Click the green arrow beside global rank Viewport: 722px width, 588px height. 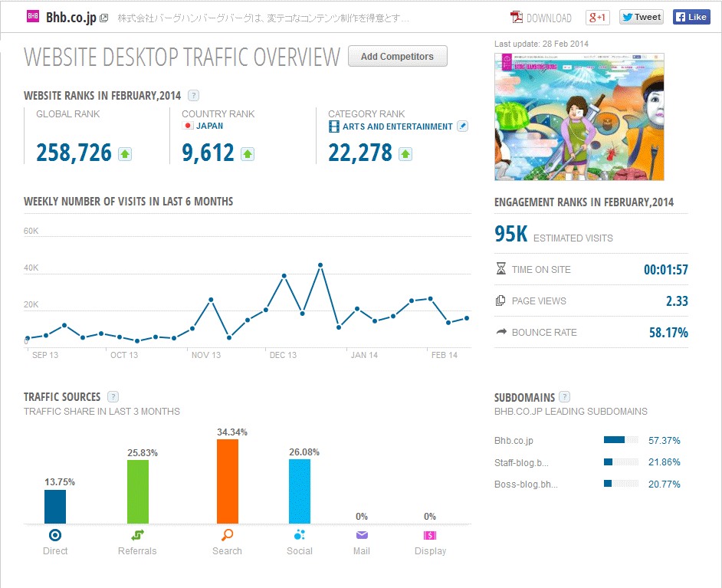[x=125, y=154]
